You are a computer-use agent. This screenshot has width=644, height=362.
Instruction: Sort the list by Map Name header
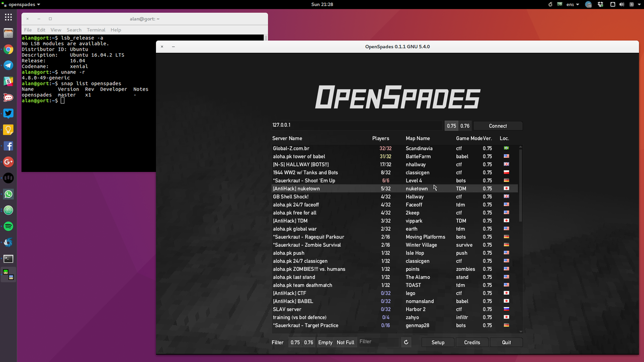coord(418,138)
